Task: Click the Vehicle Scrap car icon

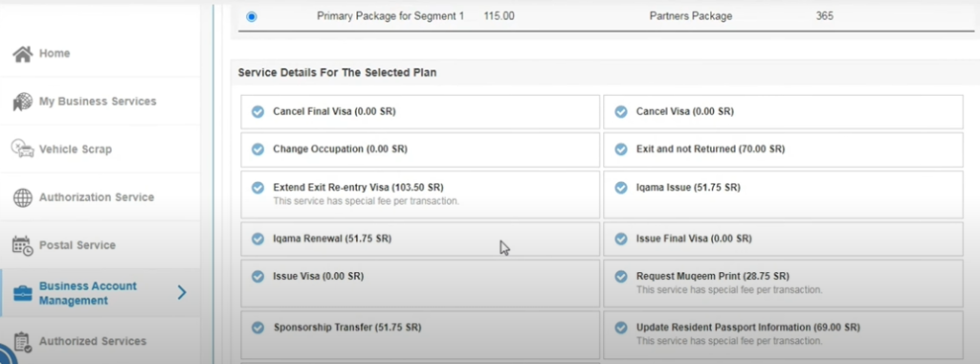Action: (x=23, y=148)
